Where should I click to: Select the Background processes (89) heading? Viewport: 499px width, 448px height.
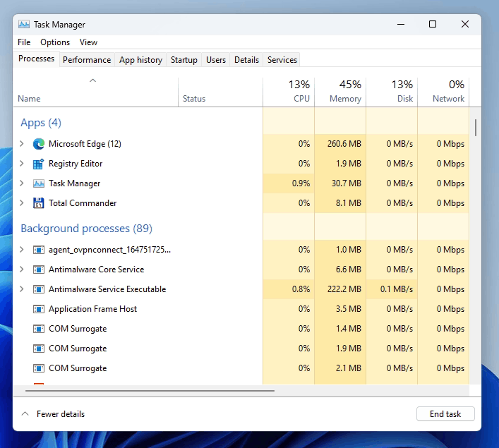[x=87, y=229]
